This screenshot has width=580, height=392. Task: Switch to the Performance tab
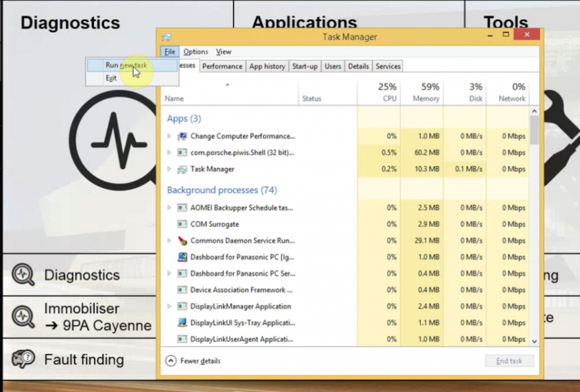222,66
